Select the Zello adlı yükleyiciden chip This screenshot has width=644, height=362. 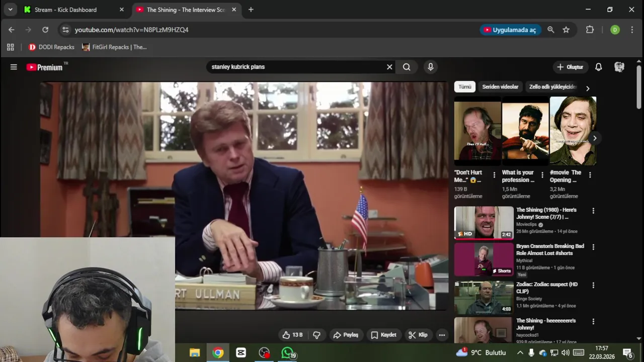(x=552, y=87)
